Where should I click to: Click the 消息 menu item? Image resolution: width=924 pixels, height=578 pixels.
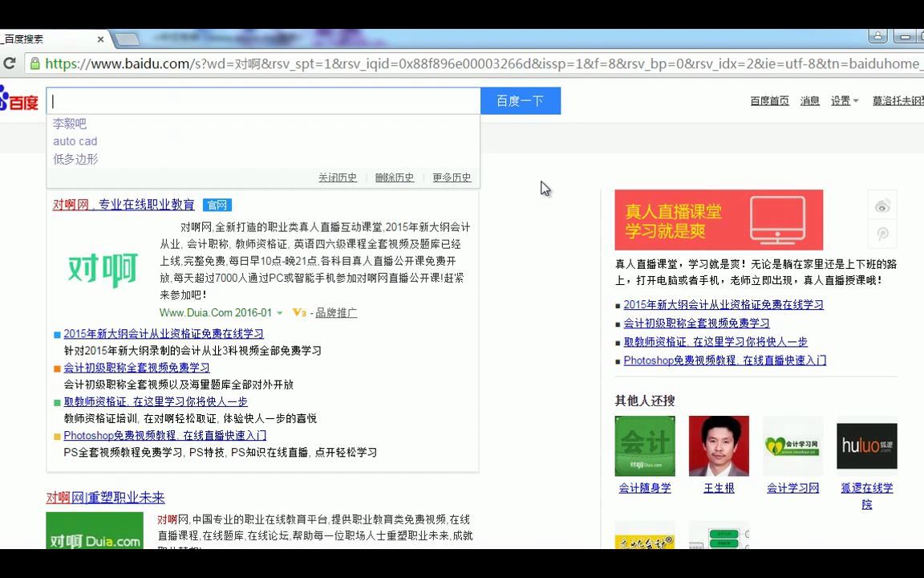coord(809,100)
